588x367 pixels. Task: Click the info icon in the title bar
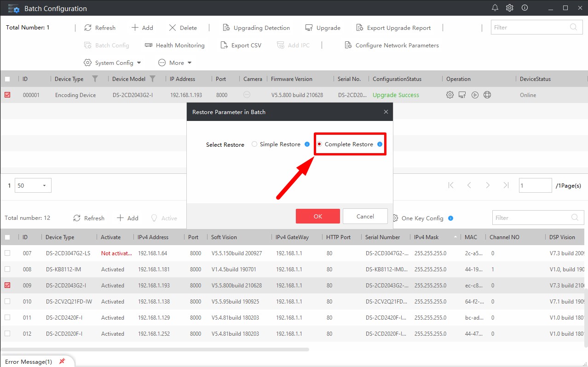pyautogui.click(x=525, y=8)
